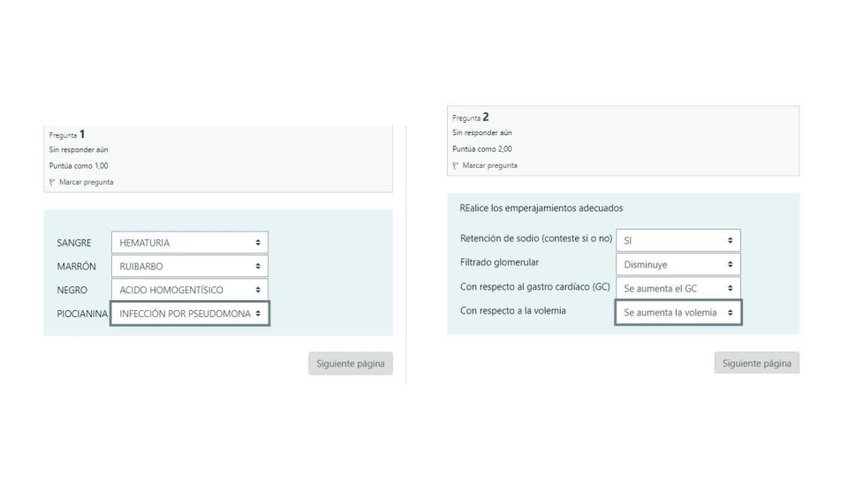Screen dimensions: 848x477
Task: Expand the MARRÓN dropdown showing RUIBARBO
Action: pyautogui.click(x=189, y=266)
